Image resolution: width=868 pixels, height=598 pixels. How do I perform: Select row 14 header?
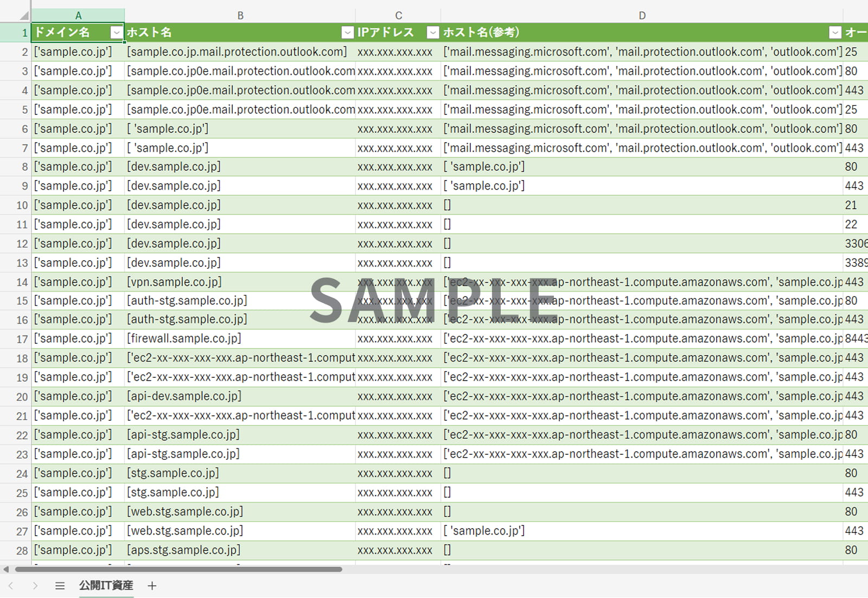click(x=15, y=282)
